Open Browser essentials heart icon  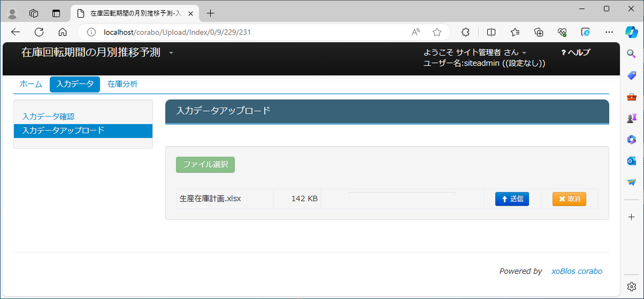562,32
